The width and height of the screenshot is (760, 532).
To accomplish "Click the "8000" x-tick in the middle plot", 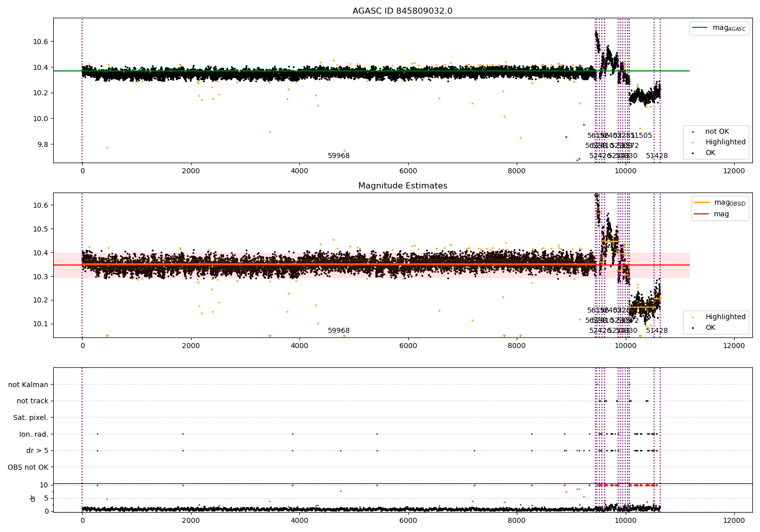I will pyautogui.click(x=516, y=346).
